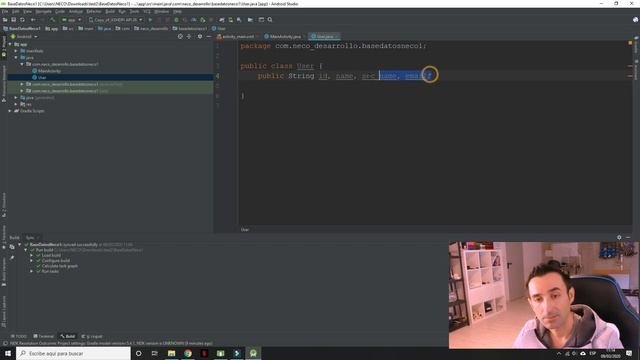Image resolution: width=640 pixels, height=360 pixels.
Task: Click the User breadcrumb in navigation bar
Action: click(x=219, y=29)
